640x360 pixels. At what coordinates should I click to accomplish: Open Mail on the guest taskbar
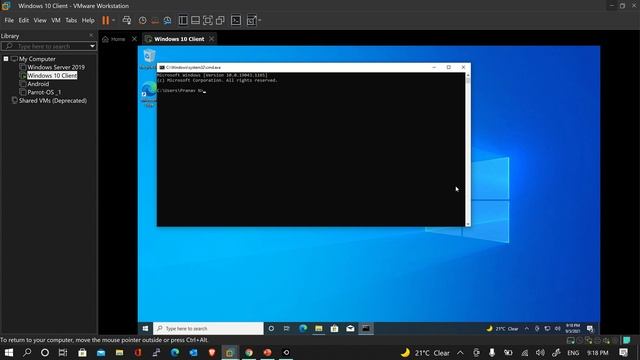point(350,329)
